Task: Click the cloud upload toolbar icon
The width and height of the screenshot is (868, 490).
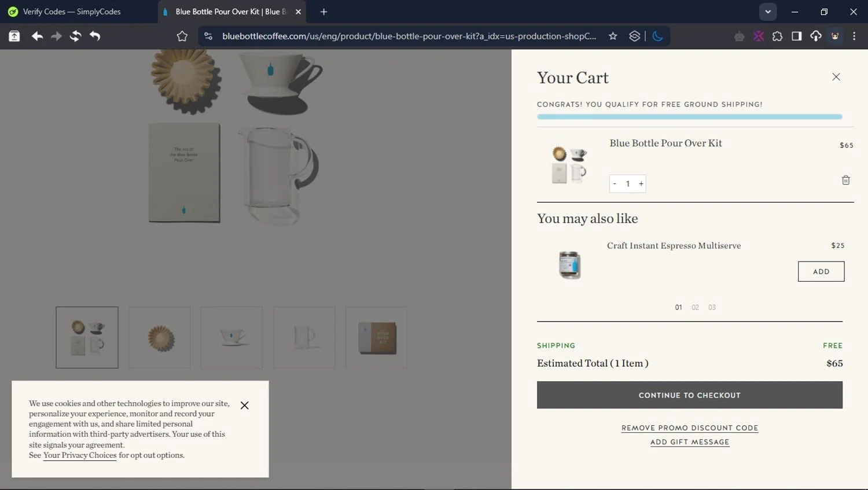Action: [x=815, y=36]
